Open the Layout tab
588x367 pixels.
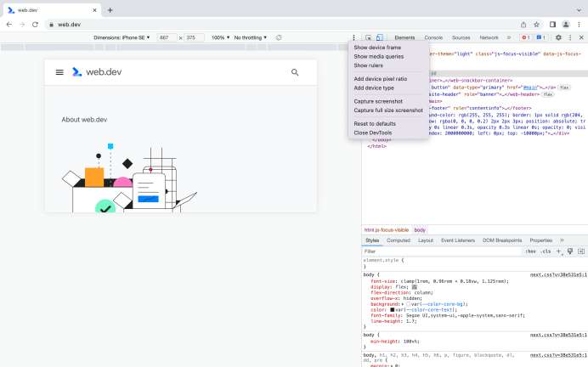click(426, 240)
